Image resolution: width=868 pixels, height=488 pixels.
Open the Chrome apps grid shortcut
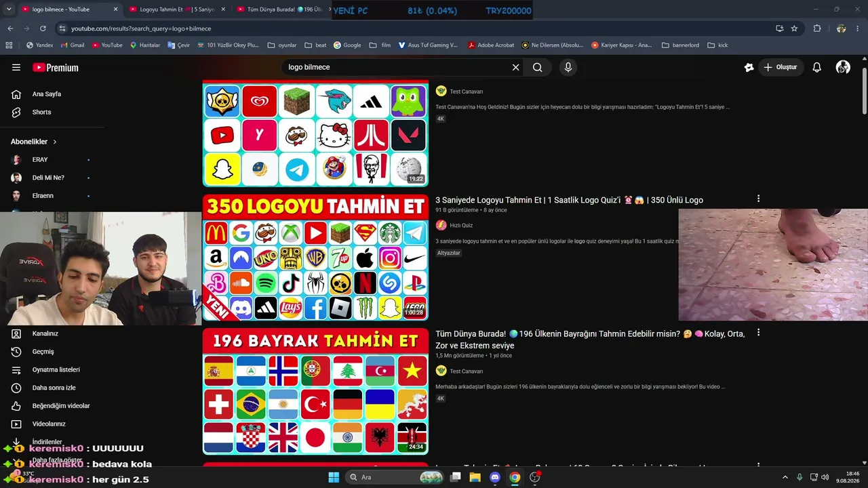click(9, 45)
